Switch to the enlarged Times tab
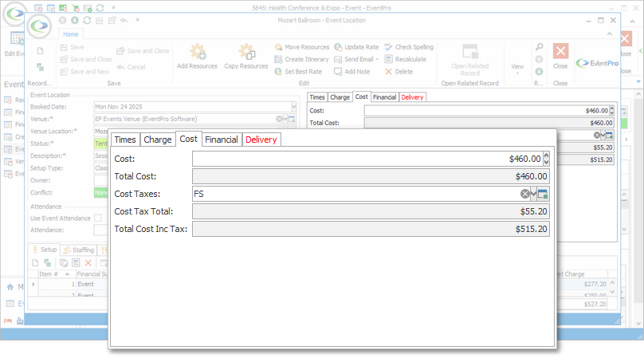The height and width of the screenshot is (358, 644). coord(125,140)
